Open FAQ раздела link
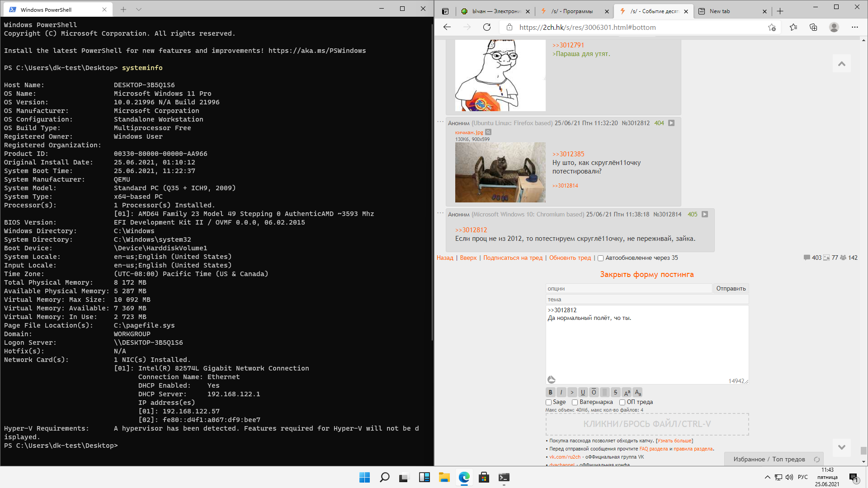Viewport: 868px width, 488px height. 653,449
